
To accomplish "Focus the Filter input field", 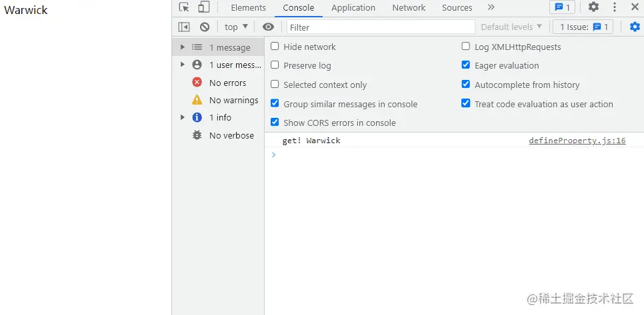I will coord(381,27).
